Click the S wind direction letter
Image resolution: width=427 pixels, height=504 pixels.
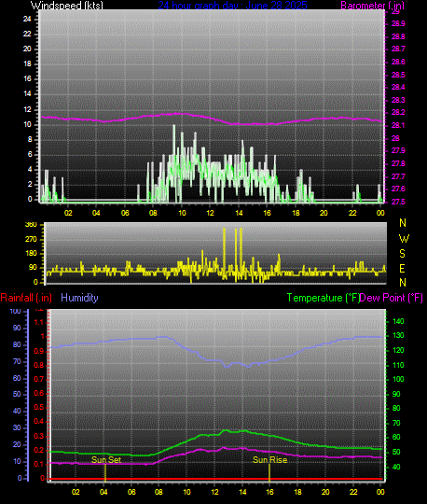[402, 254]
